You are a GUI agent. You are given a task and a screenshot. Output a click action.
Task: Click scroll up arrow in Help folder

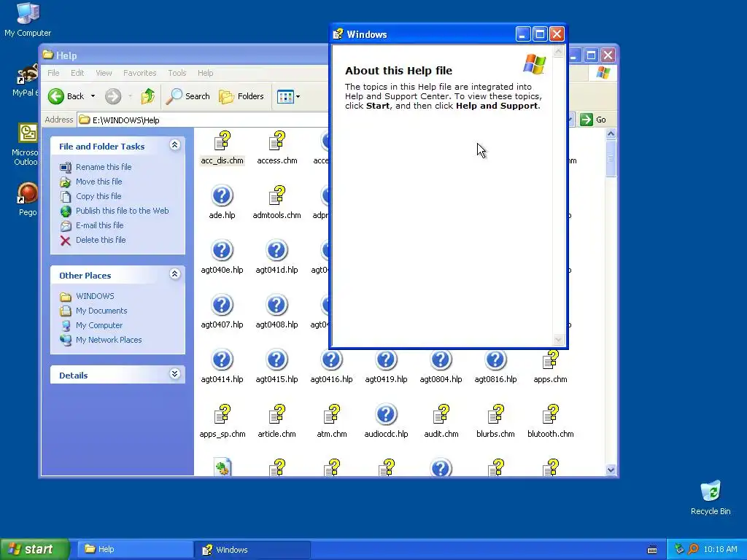[611, 134]
